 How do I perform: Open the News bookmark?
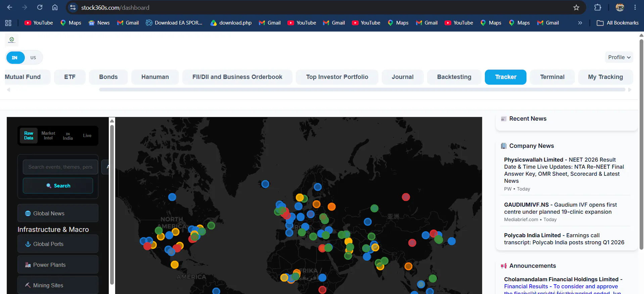[x=99, y=23]
